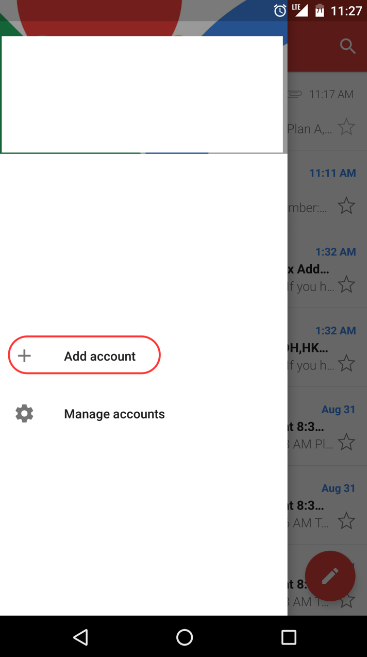The width and height of the screenshot is (367, 657).
Task: Tap the LTE signal status icon
Action: point(300,10)
